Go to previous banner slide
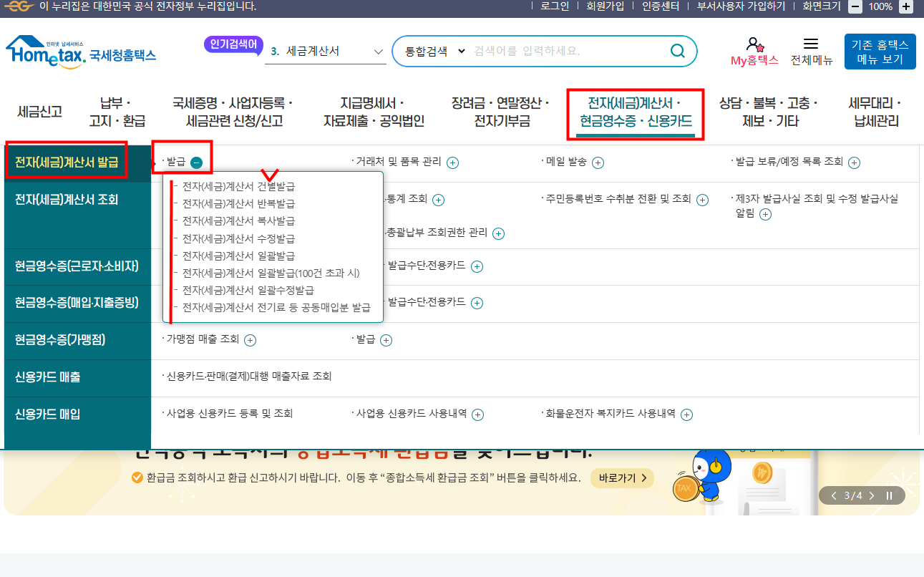The height and width of the screenshot is (577, 924). (834, 495)
